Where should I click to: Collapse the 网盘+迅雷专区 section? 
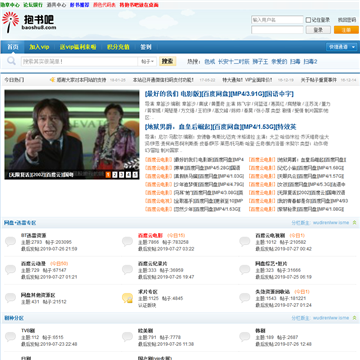pos(355,223)
